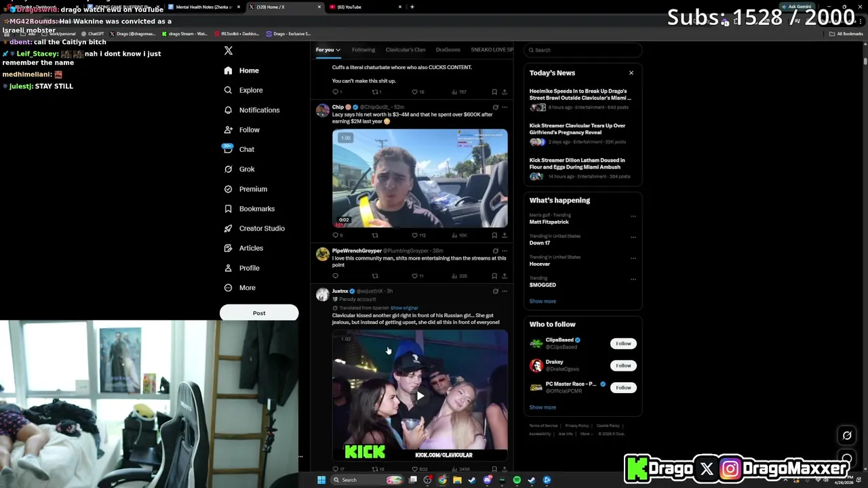Switch to Clavicular's Clan tab
Image resolution: width=868 pixels, height=488 pixels.
click(x=406, y=49)
